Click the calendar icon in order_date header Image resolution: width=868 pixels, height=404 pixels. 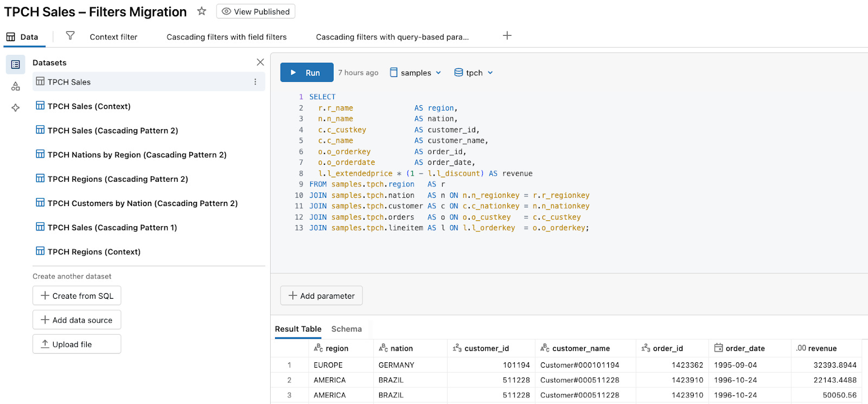pyautogui.click(x=718, y=348)
